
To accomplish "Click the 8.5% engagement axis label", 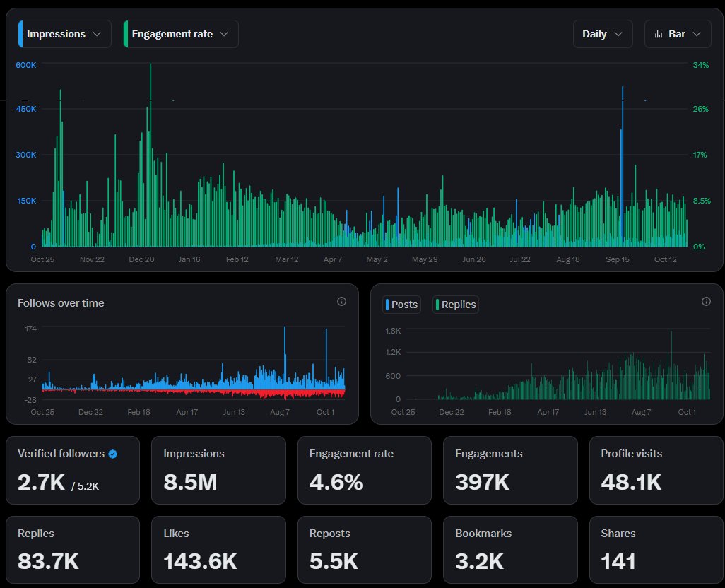I will click(x=702, y=201).
